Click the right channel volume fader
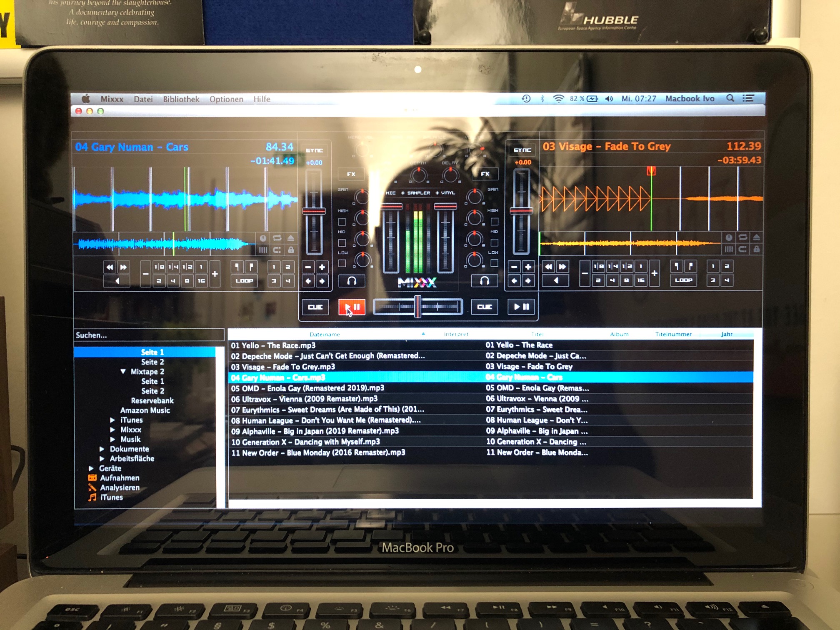This screenshot has width=840, height=630. 445,237
